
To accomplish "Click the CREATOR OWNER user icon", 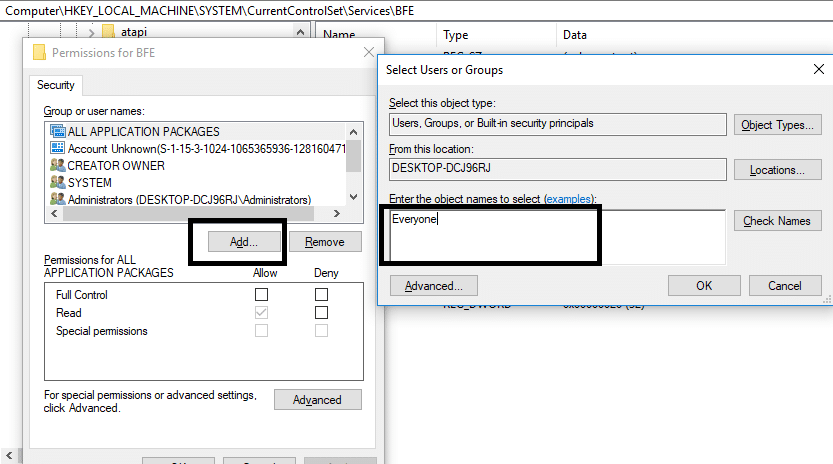I will pos(57,165).
